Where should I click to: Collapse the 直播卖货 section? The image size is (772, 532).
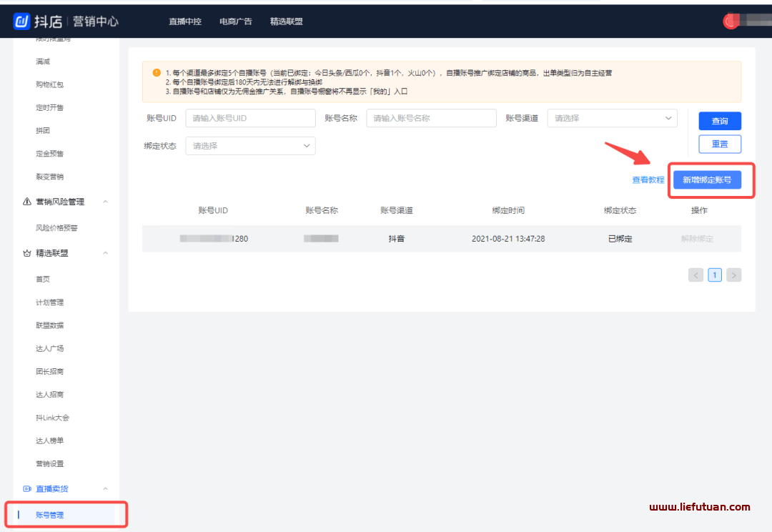click(106, 488)
